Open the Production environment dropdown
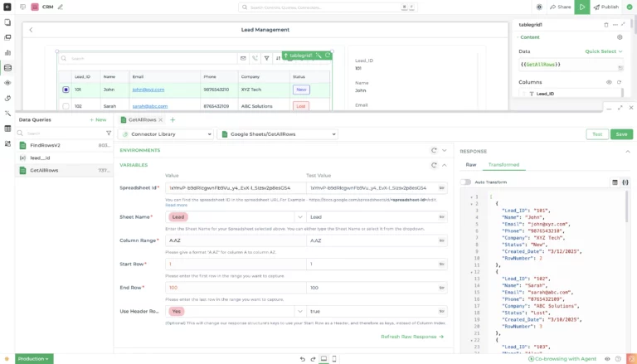This screenshot has width=637, height=364. [x=33, y=358]
